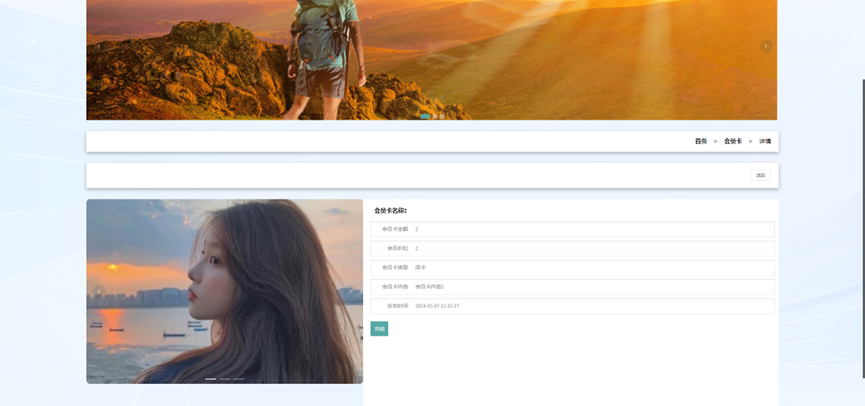This screenshot has height=406, width=865.
Task: Click the 会员卡名称2 title
Action: (391, 211)
